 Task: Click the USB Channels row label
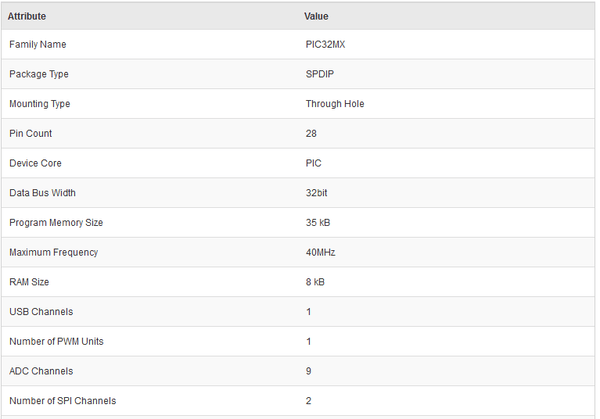[x=41, y=312]
